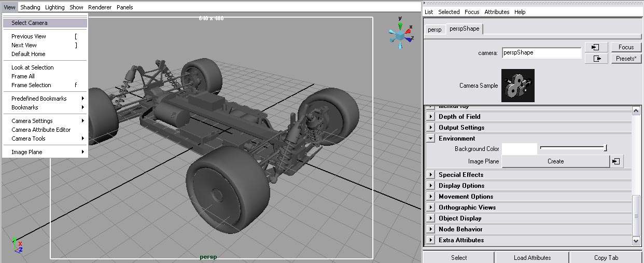Click the Camera Sample swatch thumbnail
644x263 pixels.
coord(517,86)
